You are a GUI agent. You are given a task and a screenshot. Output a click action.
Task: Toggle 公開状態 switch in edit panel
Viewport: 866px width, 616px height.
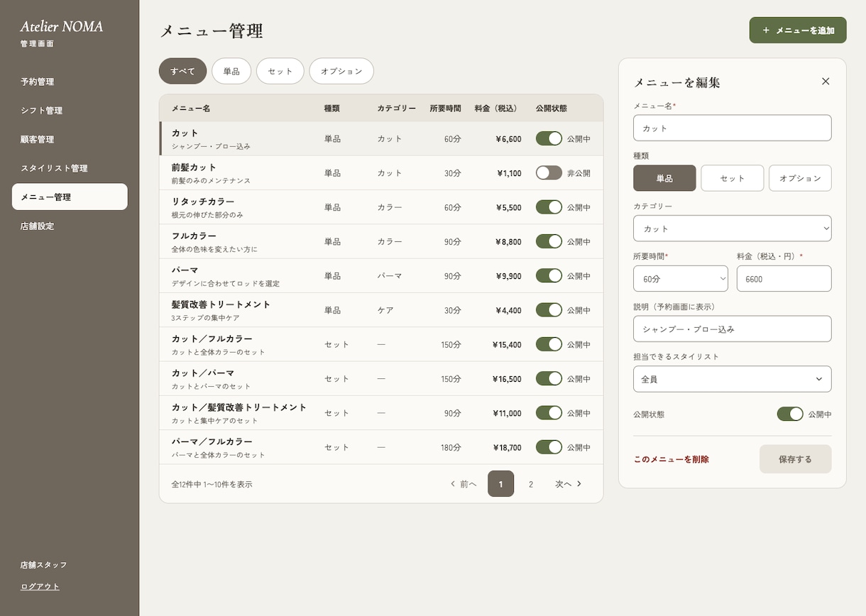[x=790, y=414]
